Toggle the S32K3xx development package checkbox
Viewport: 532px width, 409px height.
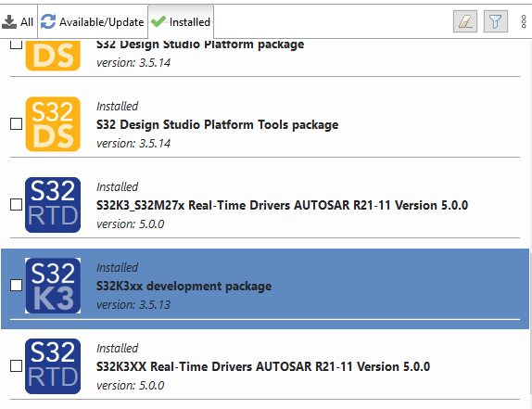coord(16,286)
